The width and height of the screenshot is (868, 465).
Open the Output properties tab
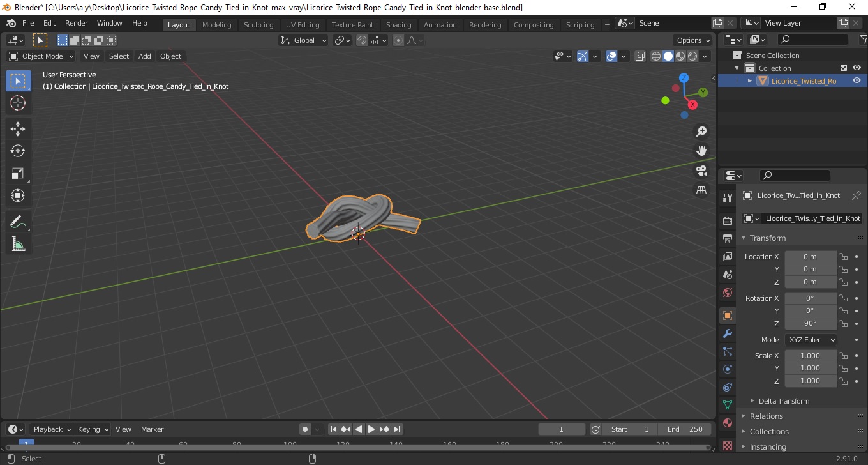pyautogui.click(x=728, y=239)
